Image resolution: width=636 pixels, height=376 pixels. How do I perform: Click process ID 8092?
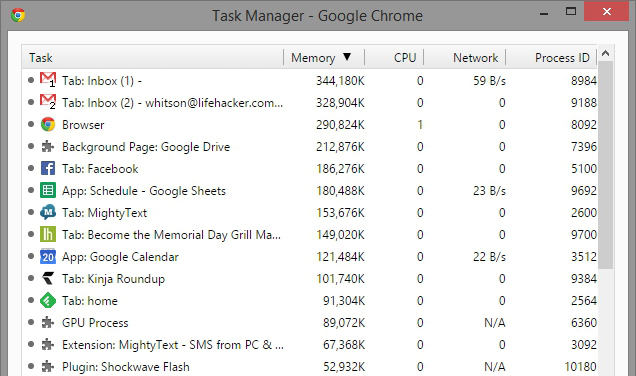584,125
